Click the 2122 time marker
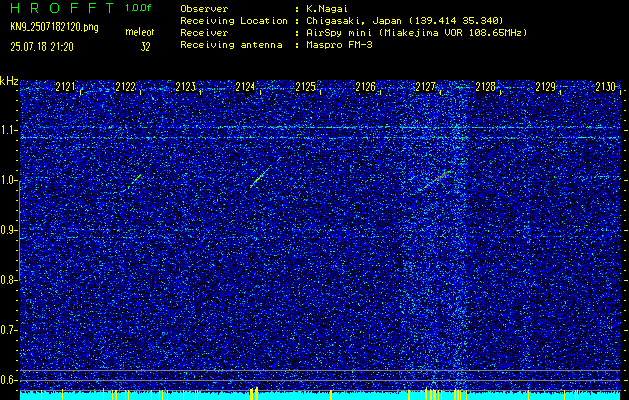629x400 pixels. (x=125, y=87)
